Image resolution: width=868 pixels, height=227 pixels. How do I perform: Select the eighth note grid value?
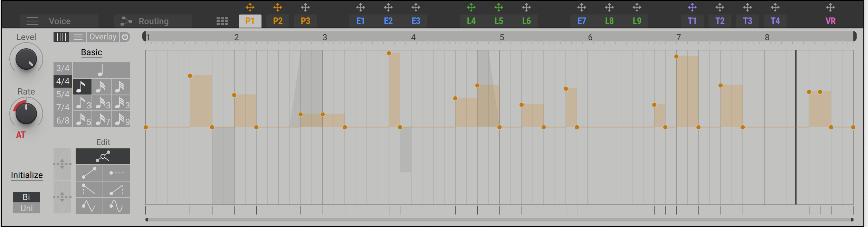[82, 87]
